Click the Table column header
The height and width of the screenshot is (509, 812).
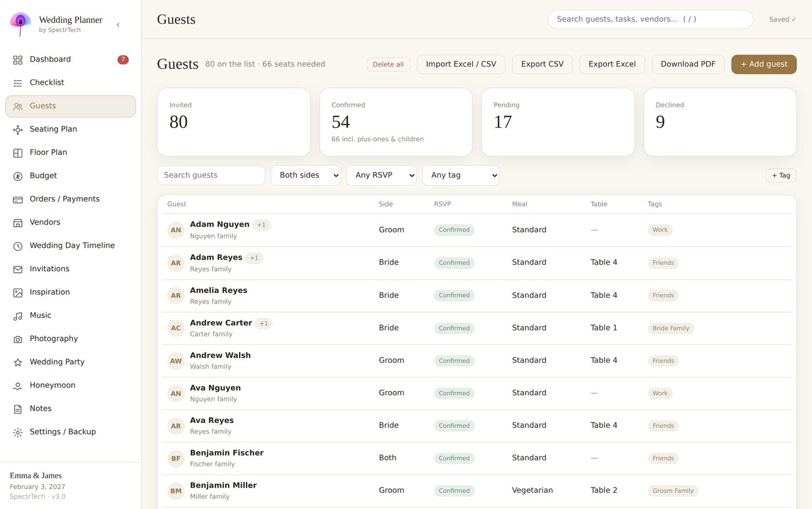tap(599, 204)
